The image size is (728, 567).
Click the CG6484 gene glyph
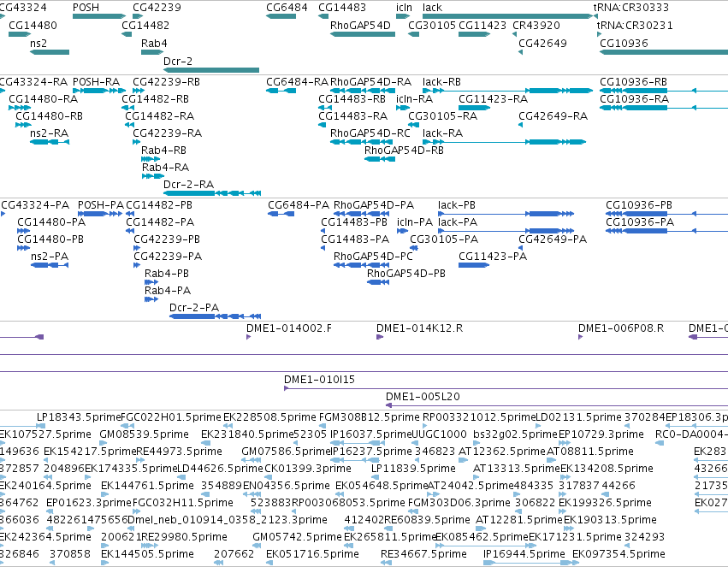[281, 16]
